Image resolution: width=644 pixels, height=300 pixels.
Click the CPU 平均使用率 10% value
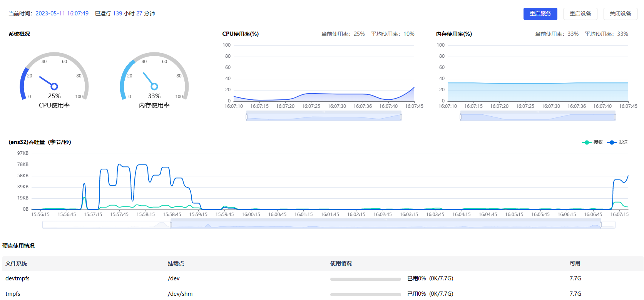(409, 34)
